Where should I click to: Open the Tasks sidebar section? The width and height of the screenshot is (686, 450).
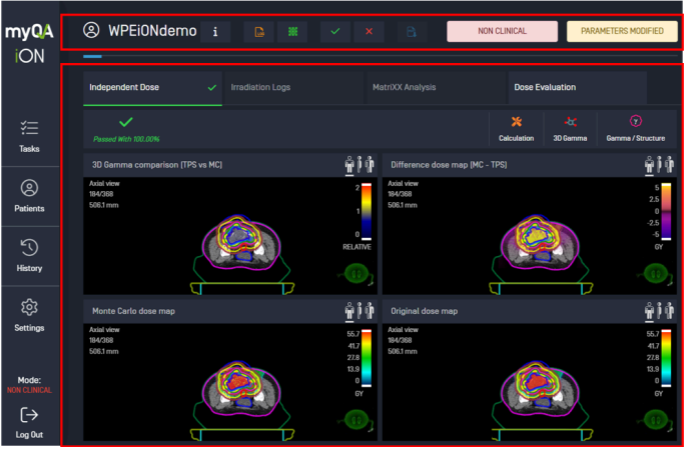tap(29, 134)
